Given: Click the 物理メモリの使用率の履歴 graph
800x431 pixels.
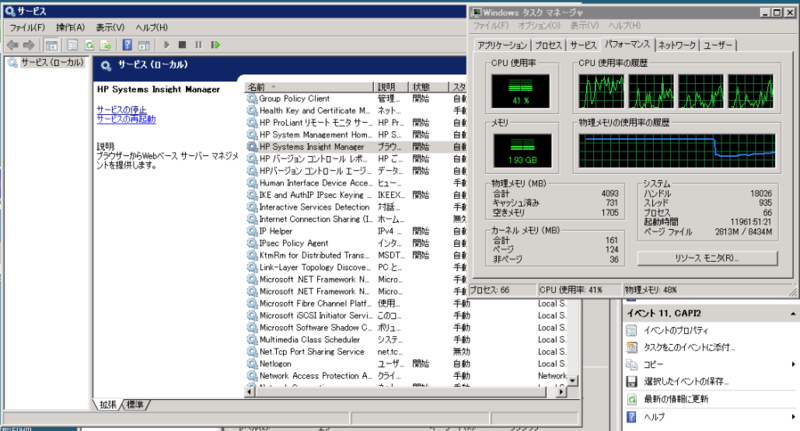Looking at the screenshot, I should [x=677, y=151].
